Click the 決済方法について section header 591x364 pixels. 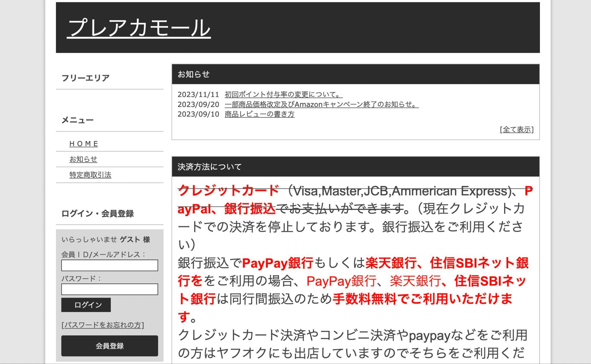[x=356, y=167]
